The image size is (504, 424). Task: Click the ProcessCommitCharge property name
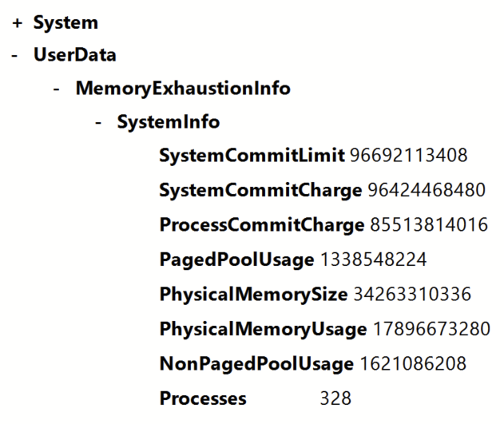262,225
